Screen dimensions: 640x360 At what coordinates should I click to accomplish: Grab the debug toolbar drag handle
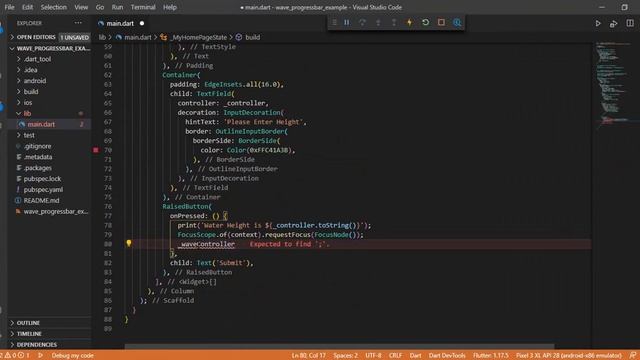pyautogui.click(x=334, y=22)
